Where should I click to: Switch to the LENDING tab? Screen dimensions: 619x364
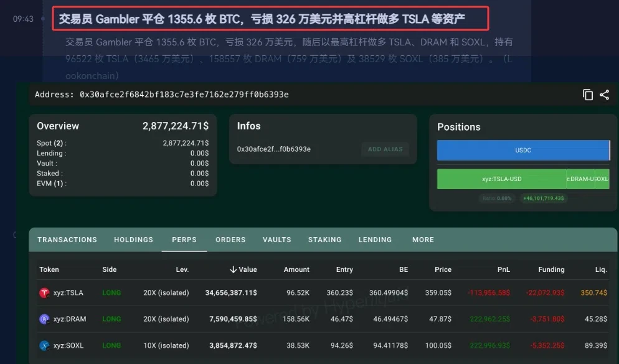375,240
